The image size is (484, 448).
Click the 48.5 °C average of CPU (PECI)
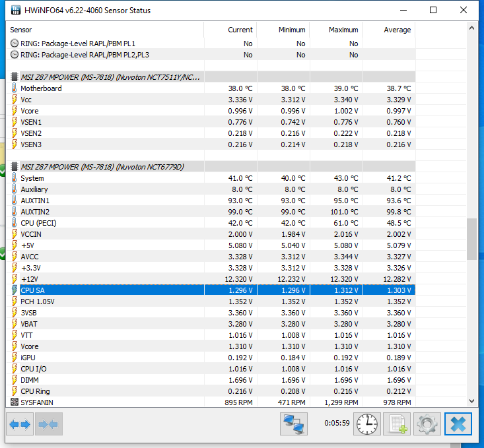[399, 223]
